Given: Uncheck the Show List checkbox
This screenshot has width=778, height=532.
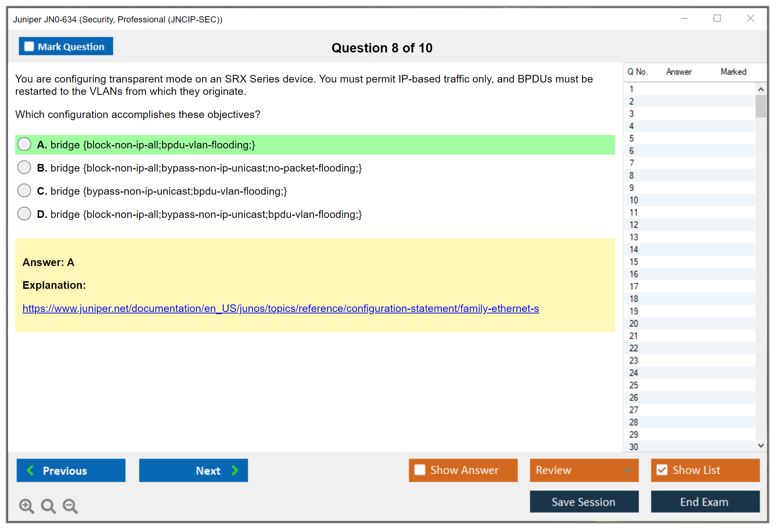Looking at the screenshot, I should click(x=662, y=470).
